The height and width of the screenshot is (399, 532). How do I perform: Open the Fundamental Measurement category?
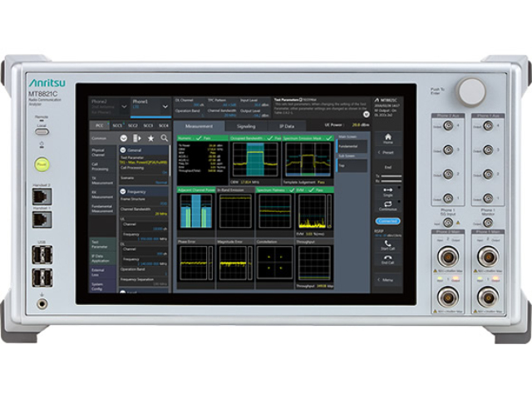click(x=102, y=209)
